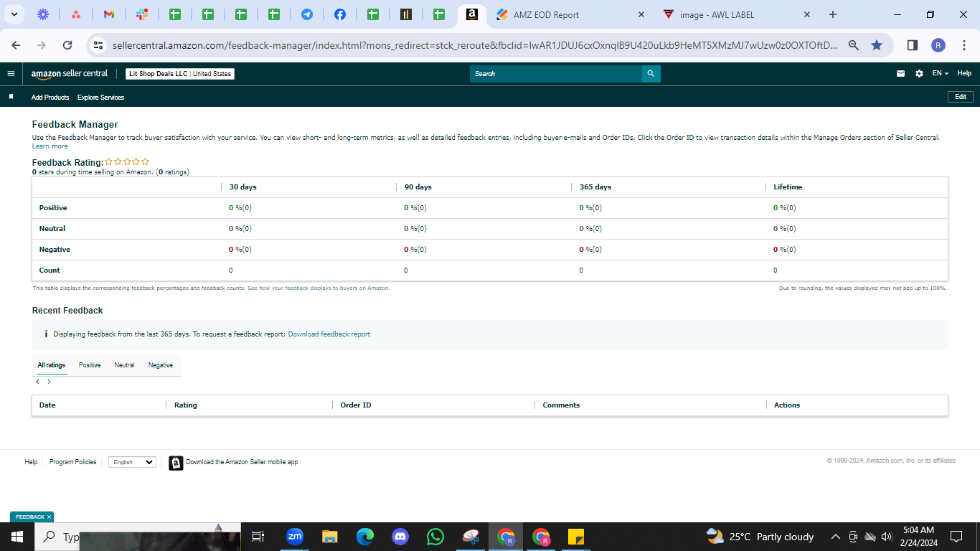Open the mail messages envelope icon
Viewport: 980px width, 551px height.
tap(901, 74)
